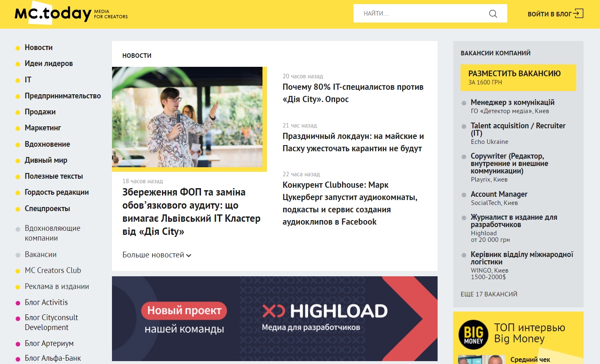Screen dimensions: 600x364
Task: Open Спецпроекты in the sidebar
Action: pos(47,209)
